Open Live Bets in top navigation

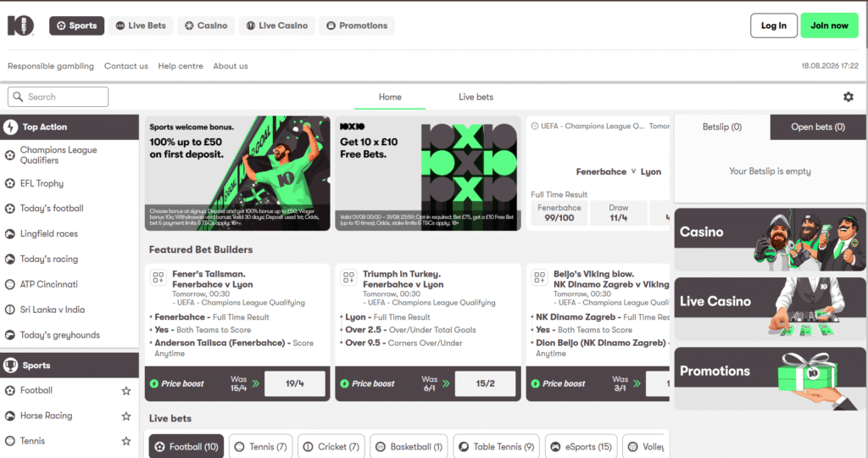(141, 25)
